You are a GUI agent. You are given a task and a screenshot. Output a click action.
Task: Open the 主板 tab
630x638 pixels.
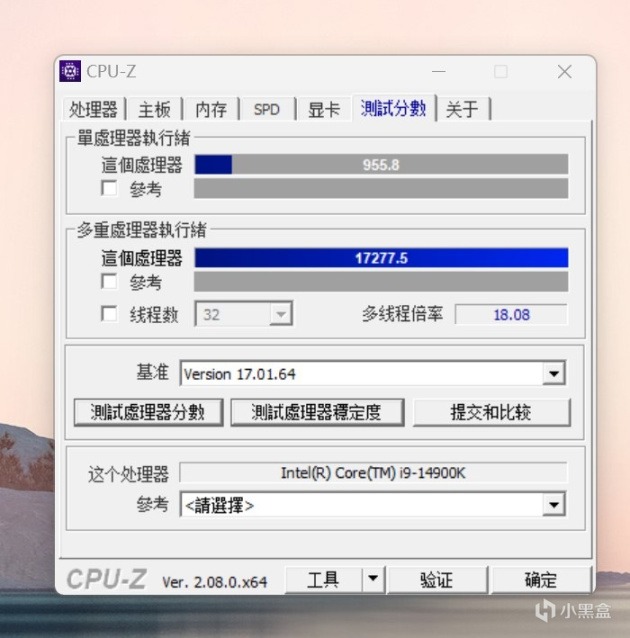pos(154,109)
